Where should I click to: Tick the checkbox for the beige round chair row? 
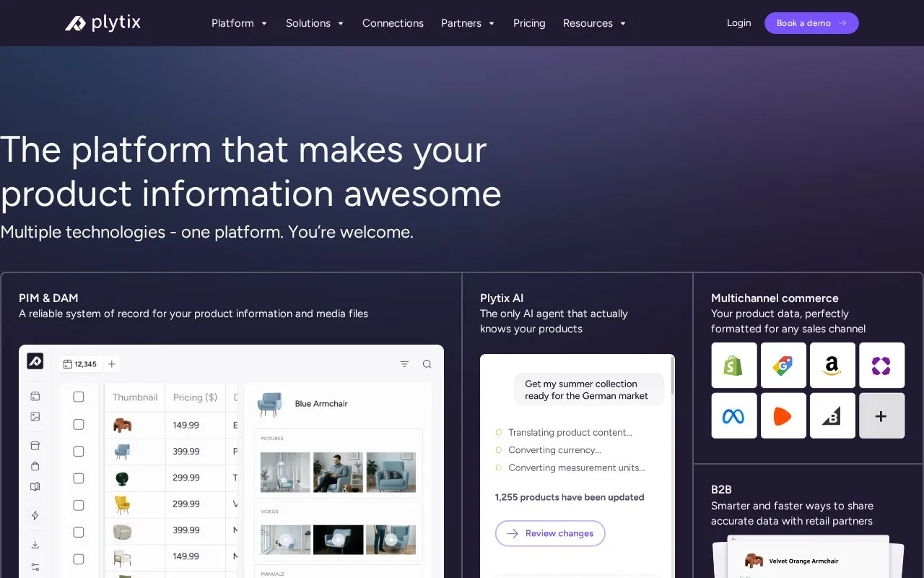click(79, 532)
